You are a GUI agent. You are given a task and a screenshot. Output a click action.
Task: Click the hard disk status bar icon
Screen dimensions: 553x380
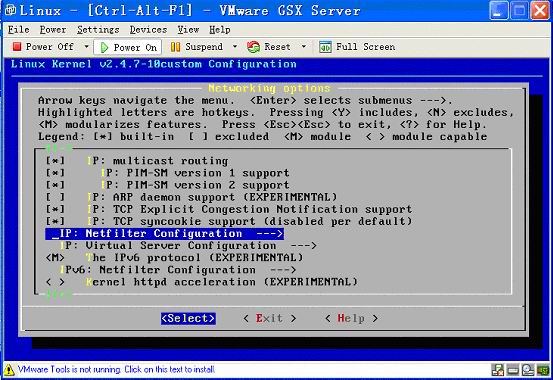coord(513,370)
